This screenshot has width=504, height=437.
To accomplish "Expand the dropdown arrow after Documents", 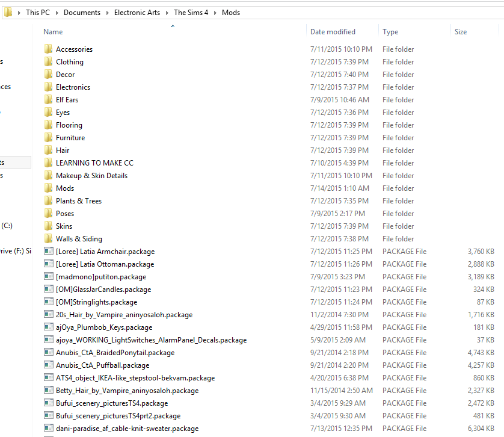I will click(108, 13).
